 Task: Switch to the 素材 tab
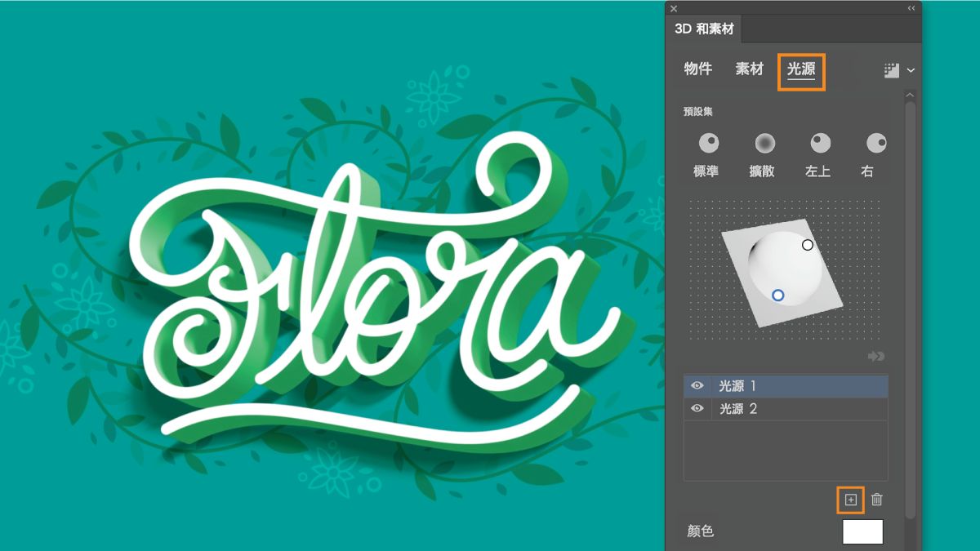tap(750, 69)
